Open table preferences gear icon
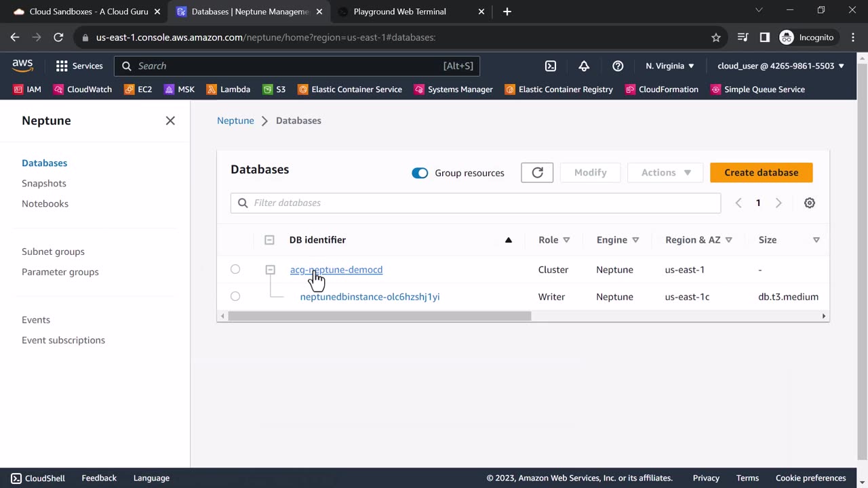This screenshot has height=488, width=868. pos(809,203)
